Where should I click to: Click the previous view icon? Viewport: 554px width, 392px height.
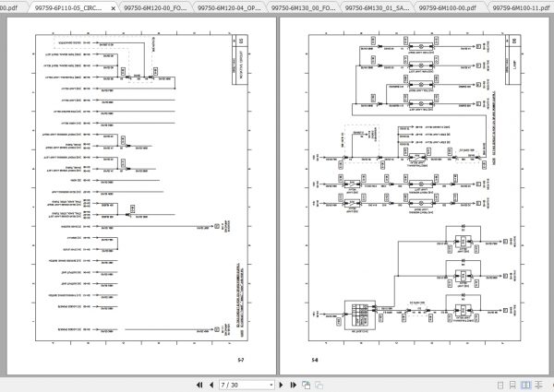click(x=307, y=385)
